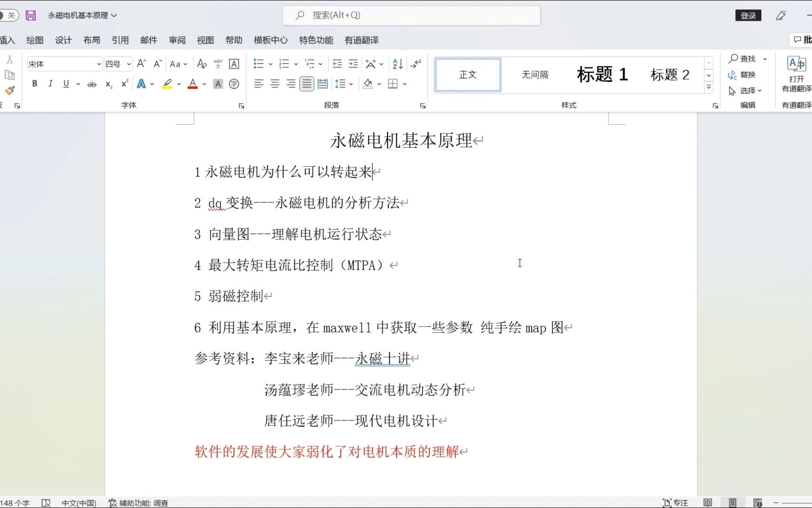Open Change Case (Aa) dropdown
Screen dimensions: 812x508
point(179,64)
